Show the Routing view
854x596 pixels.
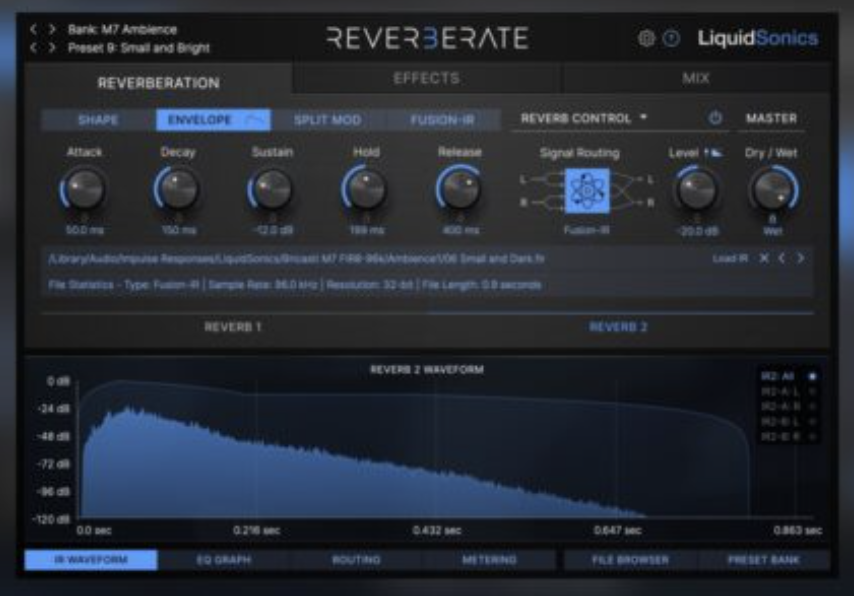(356, 560)
